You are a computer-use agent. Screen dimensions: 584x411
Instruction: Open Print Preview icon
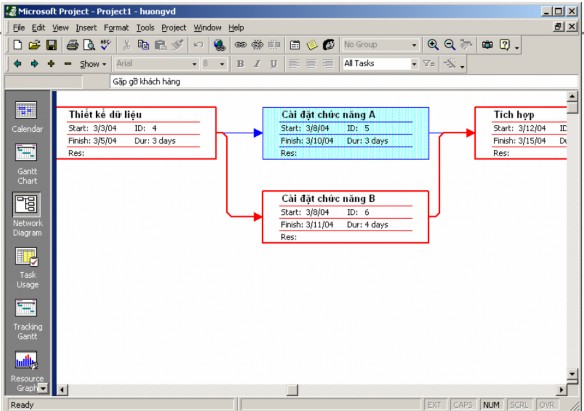click(89, 45)
